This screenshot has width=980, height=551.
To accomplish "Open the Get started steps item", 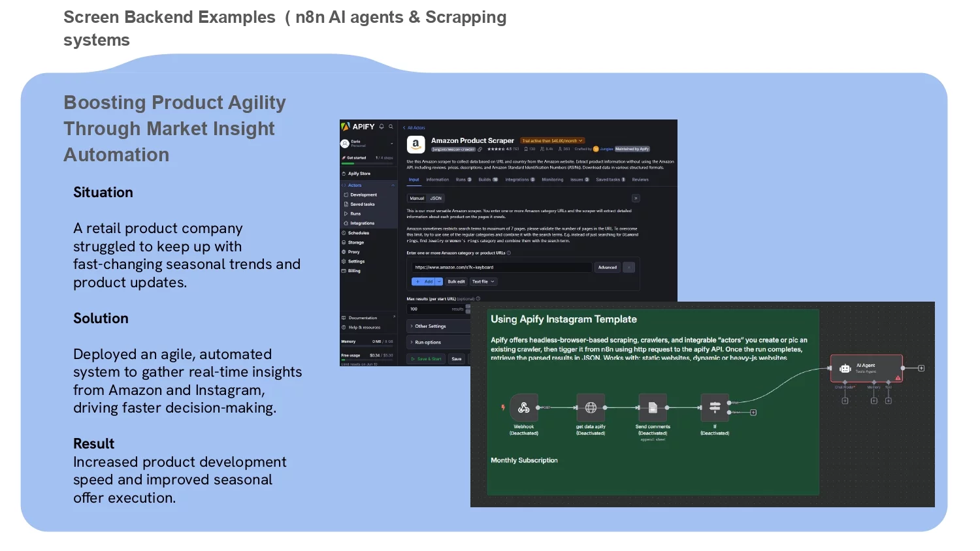I will click(x=368, y=158).
